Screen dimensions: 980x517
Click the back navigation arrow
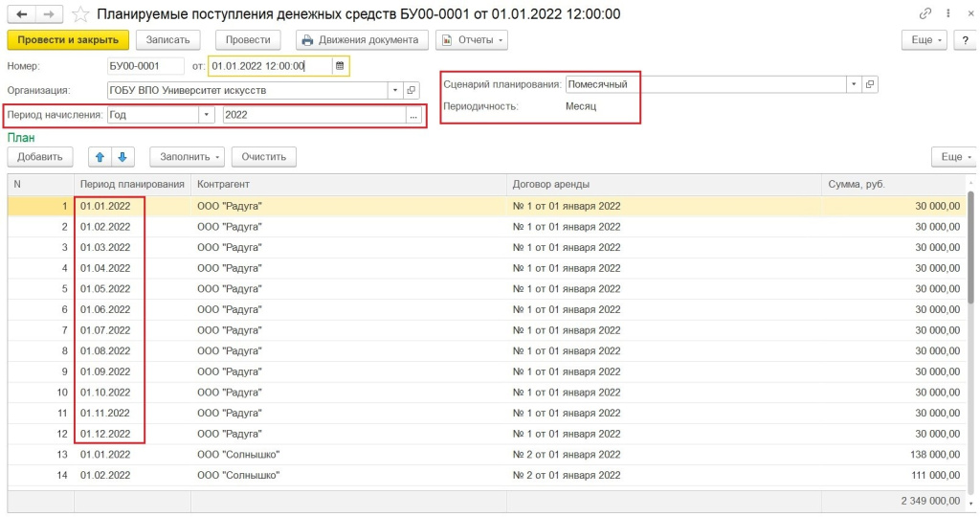pos(22,14)
